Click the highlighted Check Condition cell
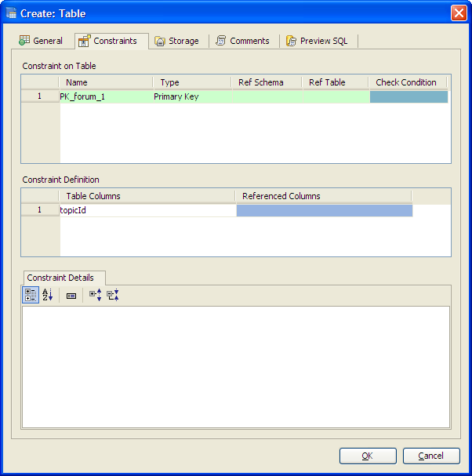 tap(408, 96)
